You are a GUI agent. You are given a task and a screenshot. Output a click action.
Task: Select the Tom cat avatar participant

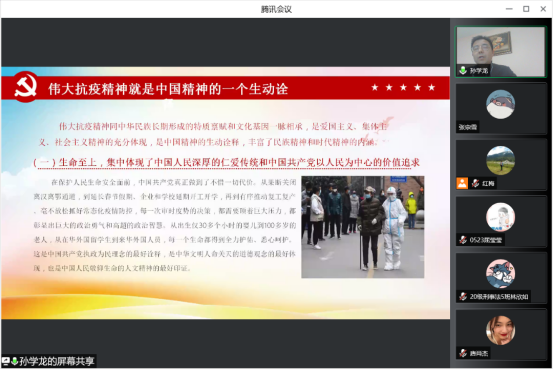click(500, 274)
